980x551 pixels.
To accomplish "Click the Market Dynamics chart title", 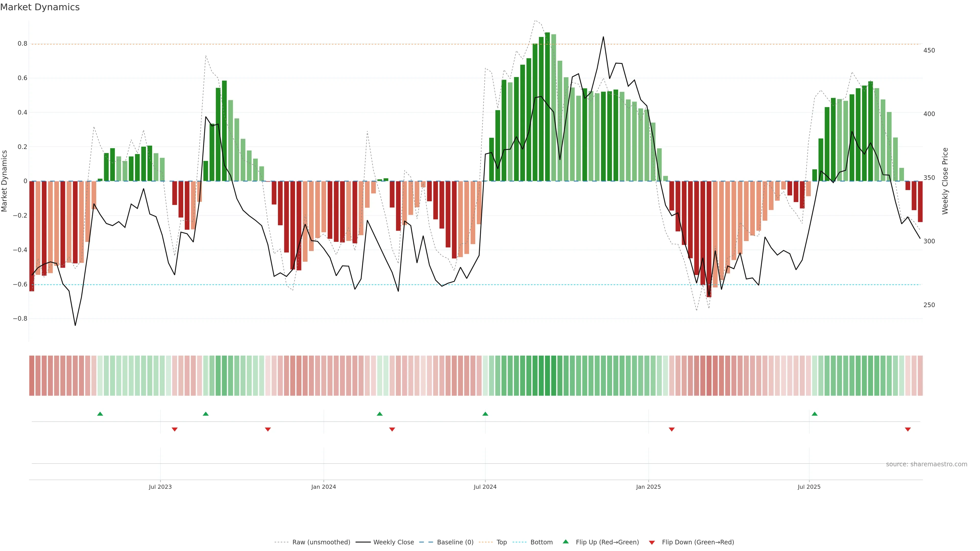I will (x=40, y=7).
